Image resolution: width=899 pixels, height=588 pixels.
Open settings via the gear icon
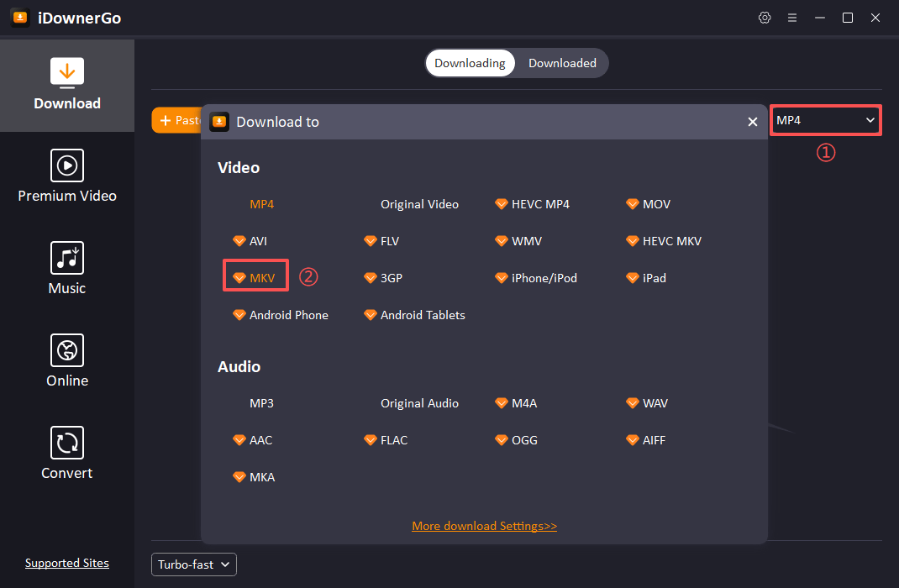click(x=765, y=18)
